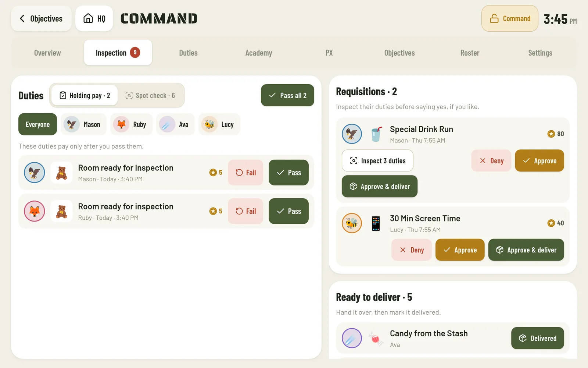Click Mason's eagle avatar in duty row

click(35, 173)
